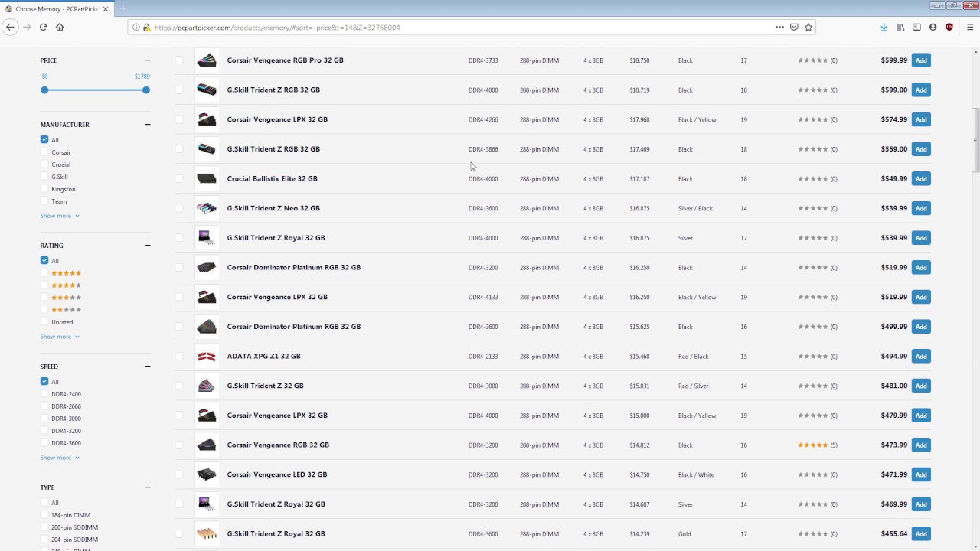Image resolution: width=980 pixels, height=551 pixels.
Task: Filter type by 184-pin DIMM
Action: [x=44, y=515]
